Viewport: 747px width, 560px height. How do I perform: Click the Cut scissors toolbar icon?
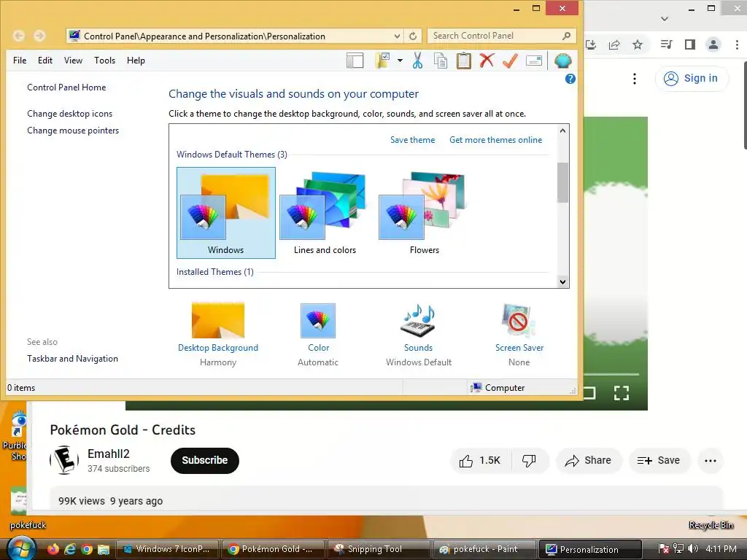[x=417, y=61]
